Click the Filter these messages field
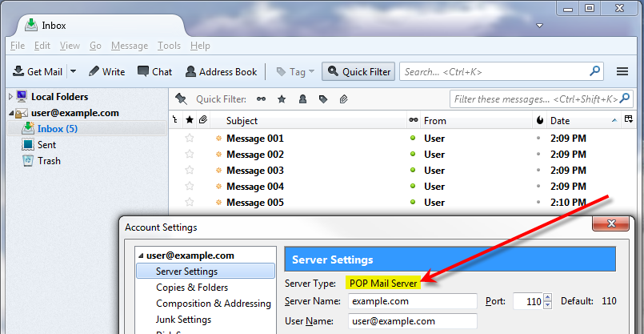This screenshot has height=334, width=644. point(540,99)
